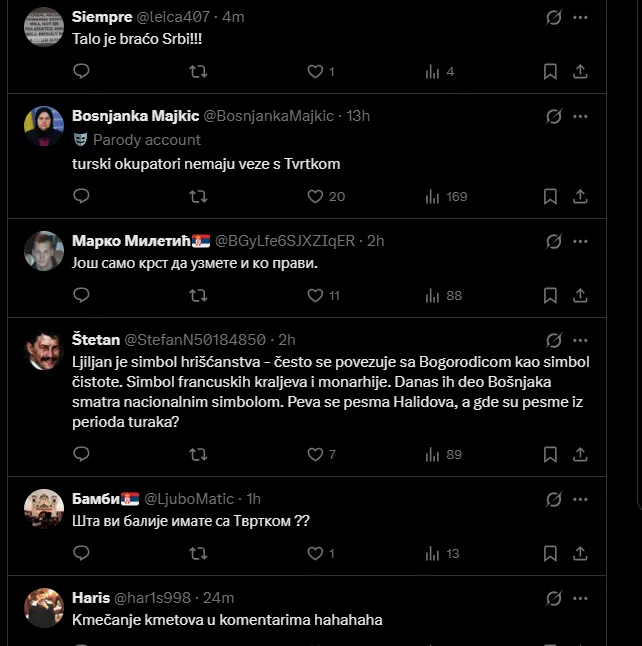
Task: Click Štetan's mustached avatar picture
Action: click(x=44, y=350)
